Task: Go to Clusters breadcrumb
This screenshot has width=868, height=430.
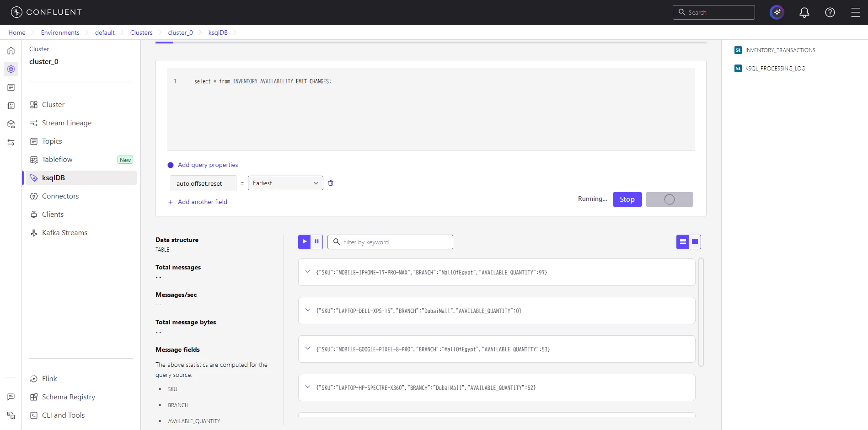Action: (x=141, y=32)
